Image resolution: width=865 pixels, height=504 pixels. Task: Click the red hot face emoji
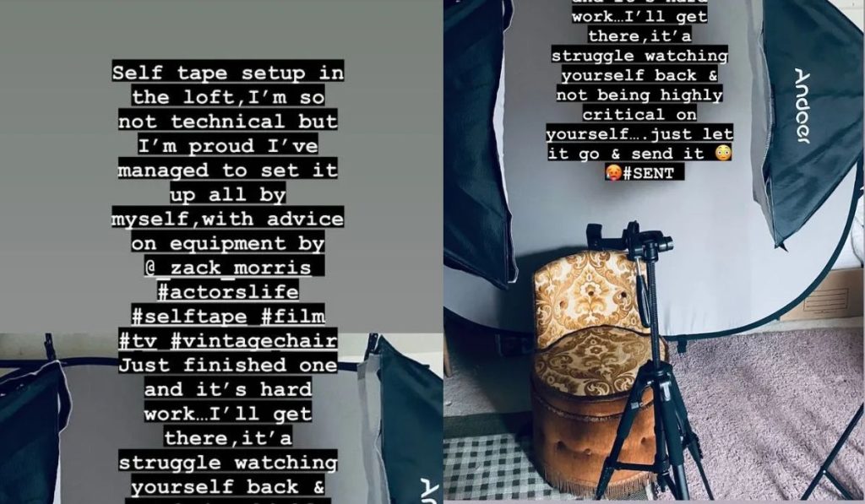click(x=613, y=173)
